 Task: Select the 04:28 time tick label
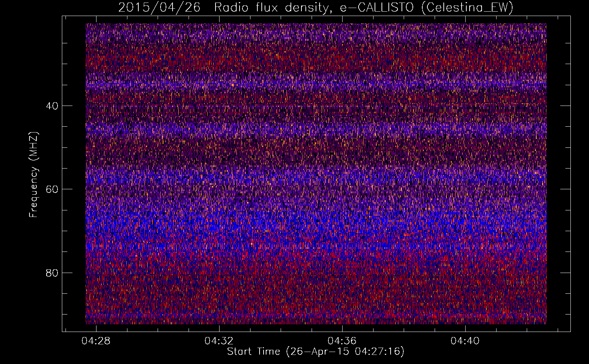click(x=96, y=341)
